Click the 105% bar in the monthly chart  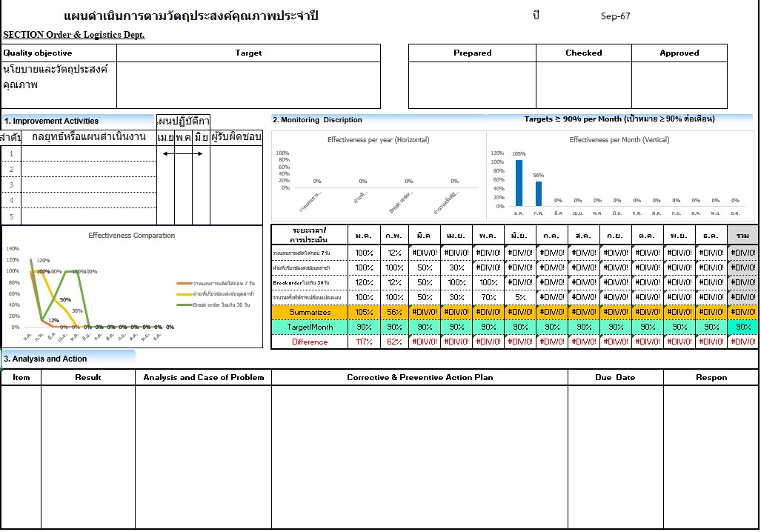tap(519, 183)
